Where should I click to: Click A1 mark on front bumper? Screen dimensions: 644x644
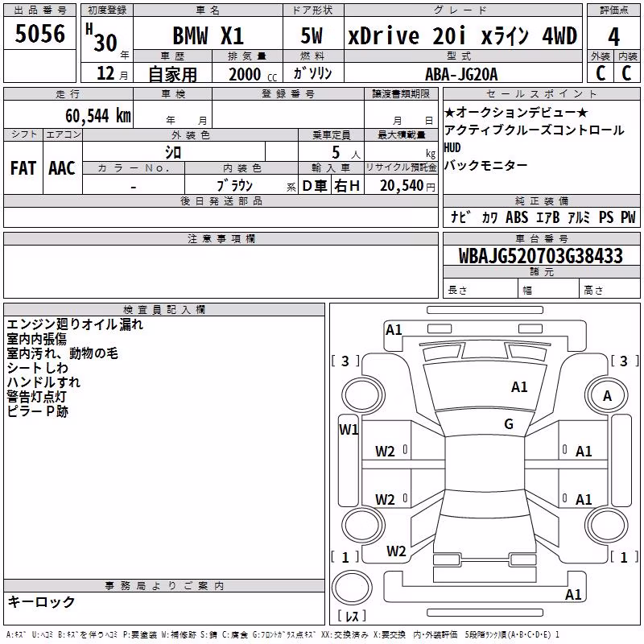394,330
